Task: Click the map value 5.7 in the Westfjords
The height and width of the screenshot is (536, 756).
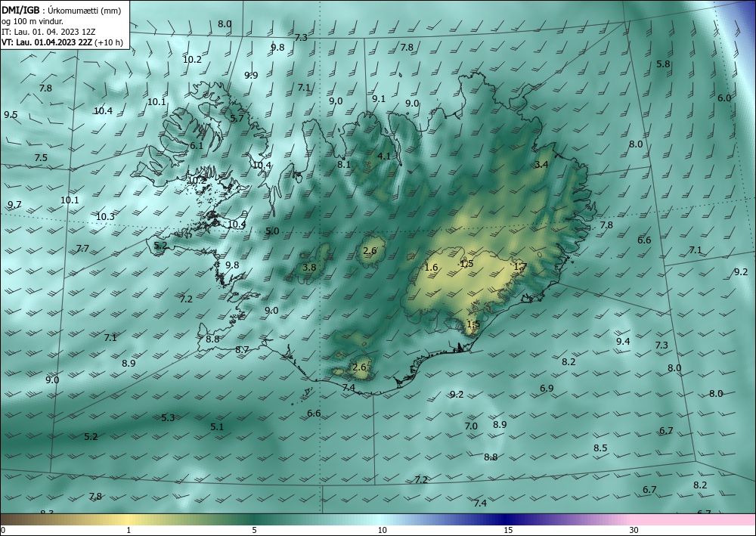Action: [237, 118]
